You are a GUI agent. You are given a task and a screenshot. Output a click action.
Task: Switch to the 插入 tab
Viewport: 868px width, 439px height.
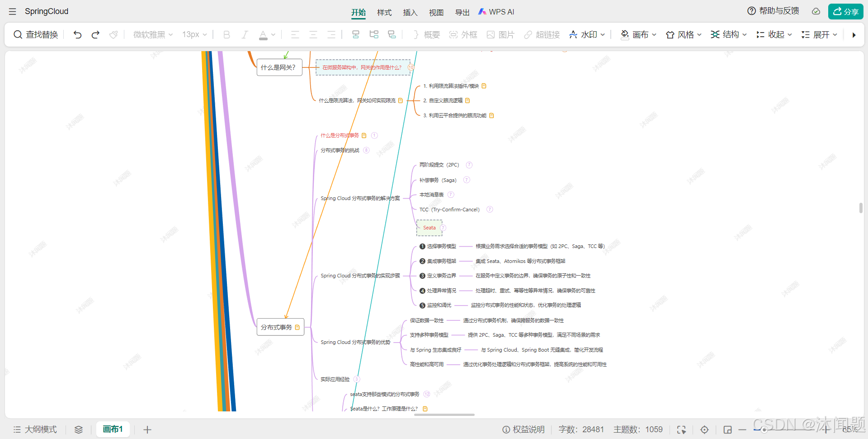pos(410,12)
